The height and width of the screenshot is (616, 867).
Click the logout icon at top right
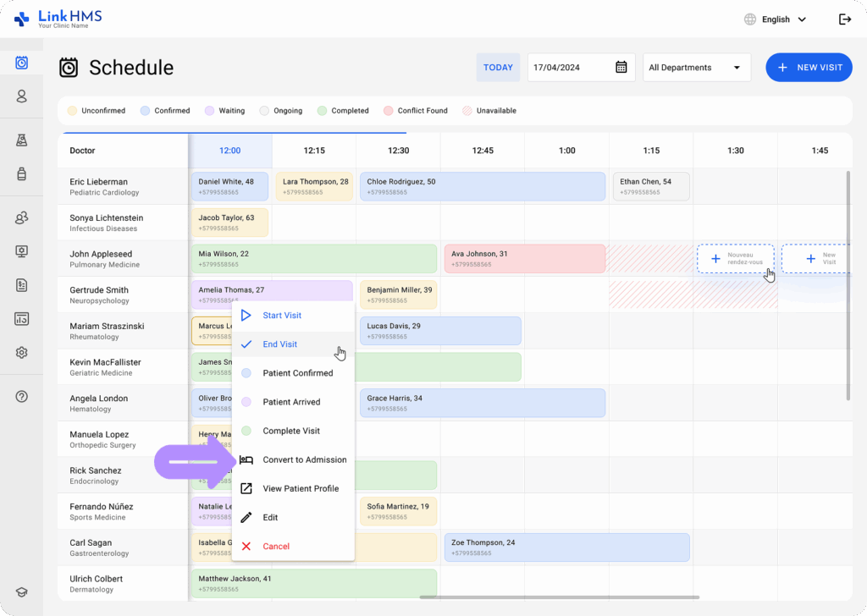(x=844, y=19)
